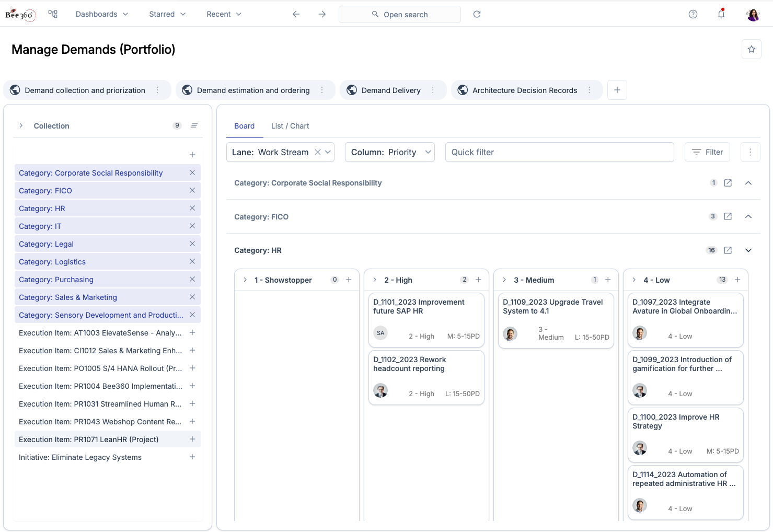Image resolution: width=773 pixels, height=532 pixels.
Task: Click into the Quick filter field
Action: (559, 152)
